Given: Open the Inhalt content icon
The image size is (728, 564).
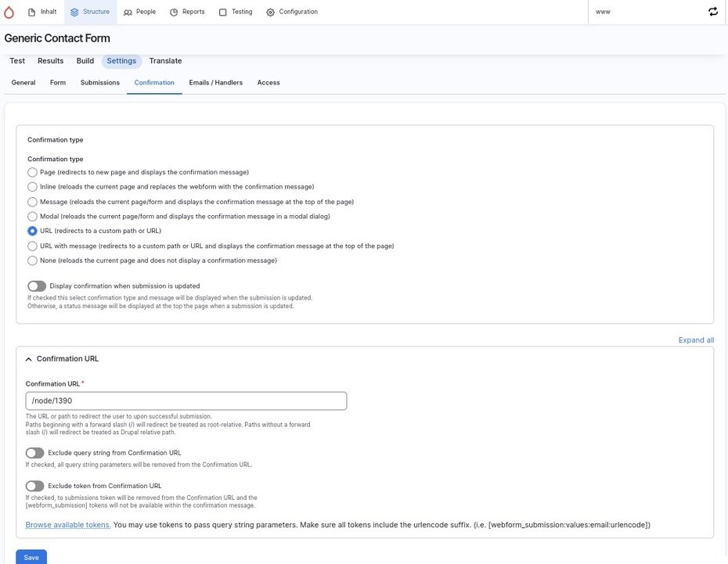Looking at the screenshot, I should click(31, 13).
